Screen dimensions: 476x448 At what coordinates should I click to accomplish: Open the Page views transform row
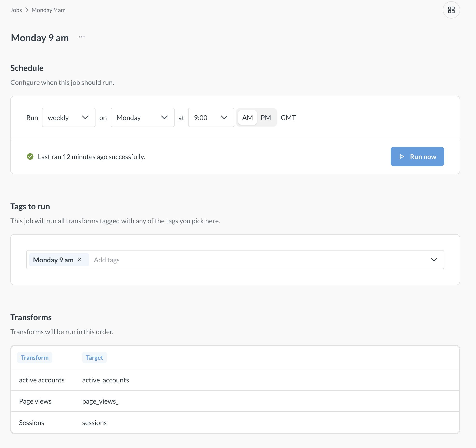pyautogui.click(x=35, y=401)
